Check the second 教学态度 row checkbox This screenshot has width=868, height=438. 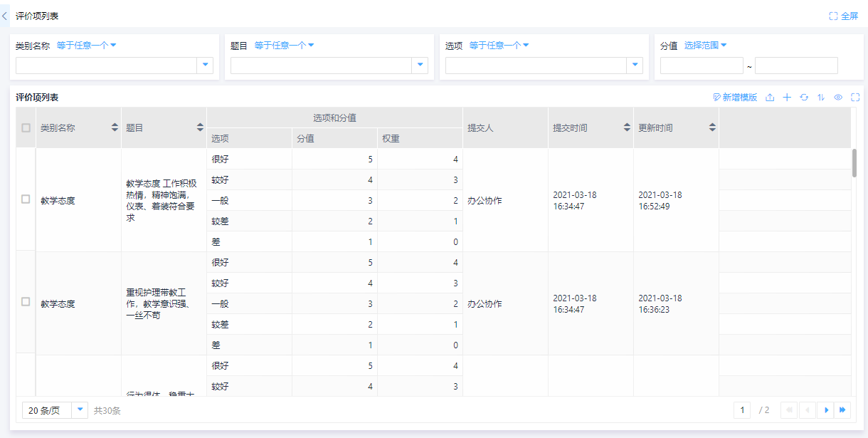point(26,302)
